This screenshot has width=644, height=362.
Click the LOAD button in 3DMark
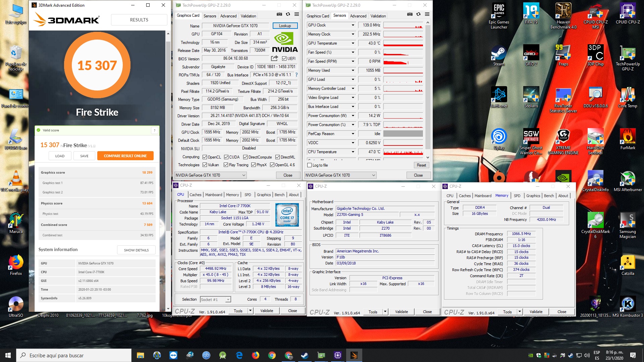(60, 156)
